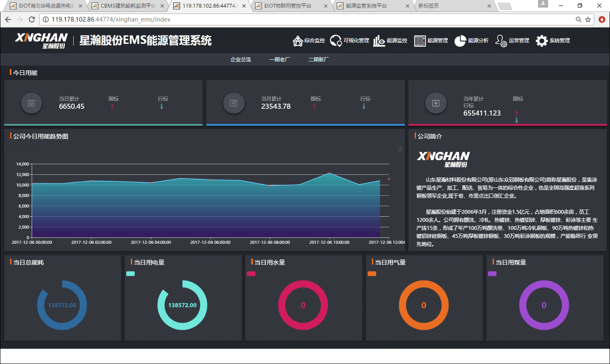This screenshot has height=364, width=610.
Task: Select the 能源监控 chart icon
Action: click(379, 41)
